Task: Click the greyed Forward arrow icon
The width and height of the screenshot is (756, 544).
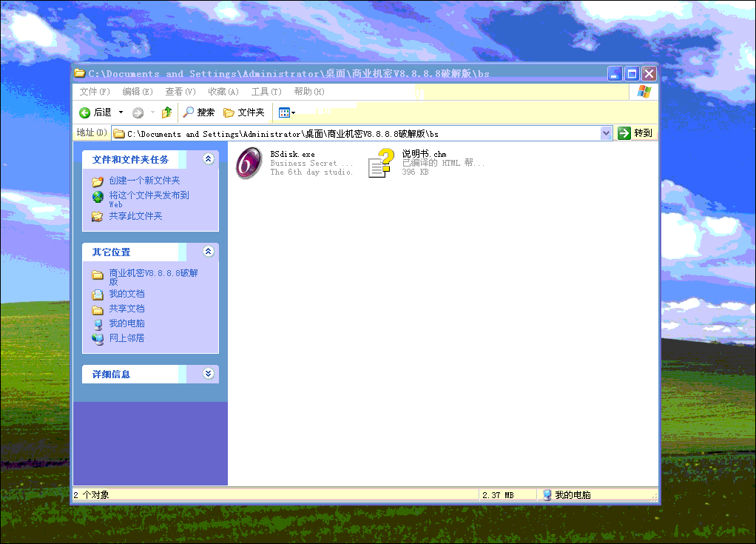Action: 138,113
